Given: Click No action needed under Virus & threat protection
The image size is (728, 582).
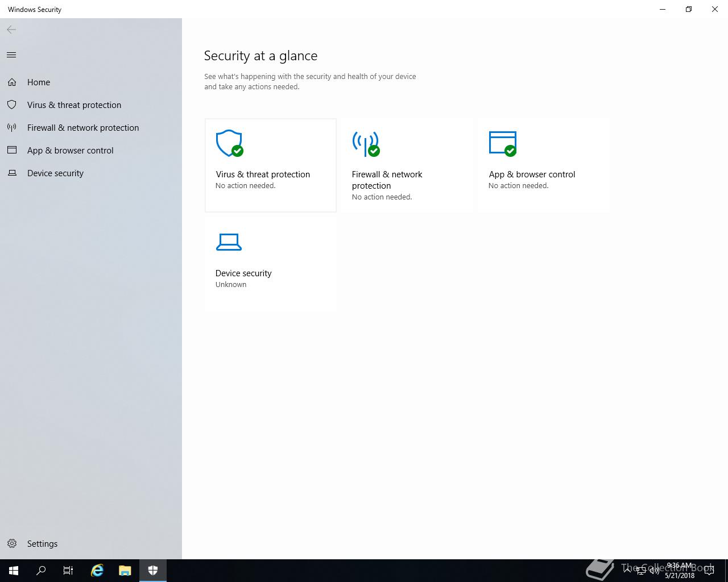Looking at the screenshot, I should pyautogui.click(x=245, y=186).
